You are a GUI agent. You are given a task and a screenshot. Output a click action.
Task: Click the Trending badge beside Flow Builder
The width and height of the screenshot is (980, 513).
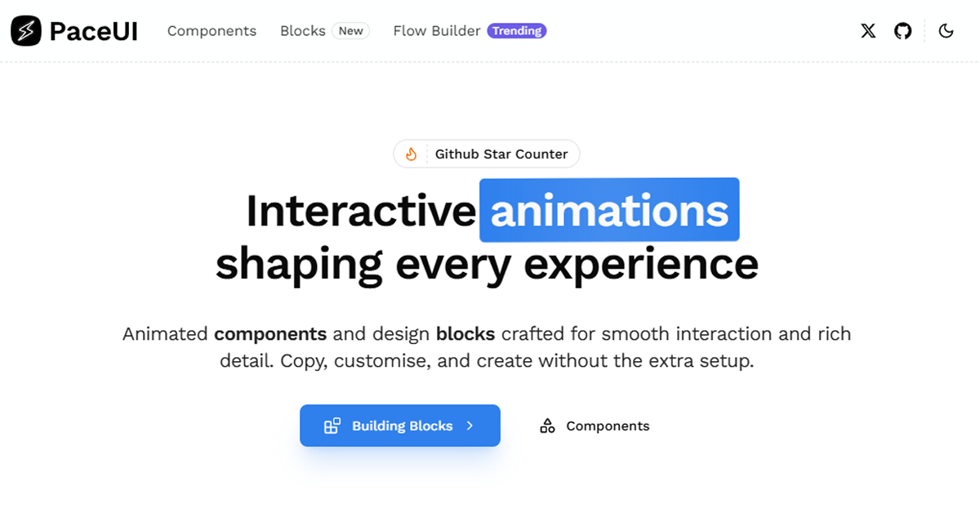(517, 31)
